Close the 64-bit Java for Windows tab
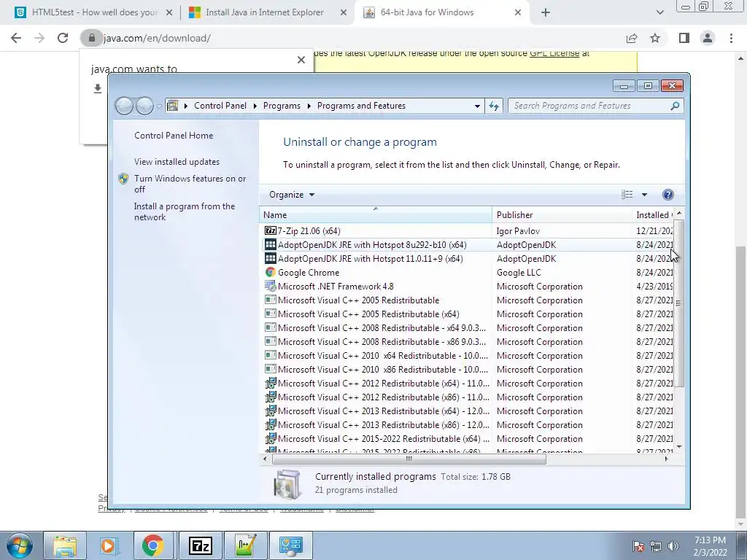The height and width of the screenshot is (560, 747). coord(518,13)
